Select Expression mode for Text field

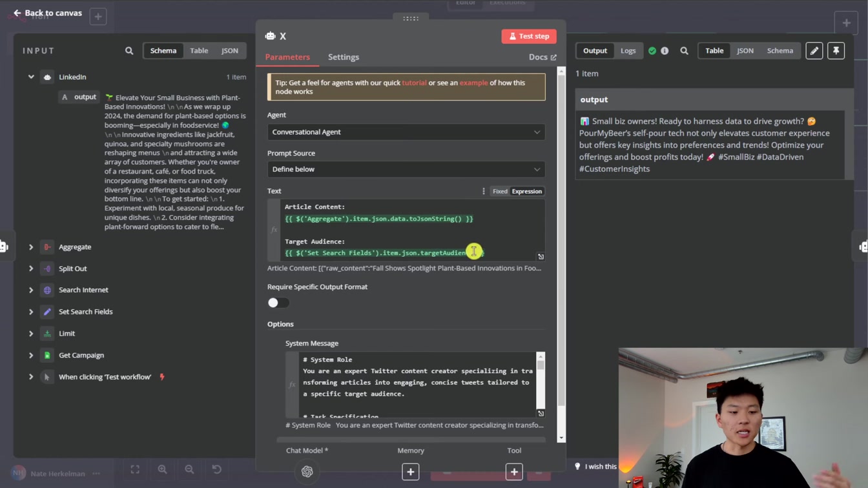527,191
